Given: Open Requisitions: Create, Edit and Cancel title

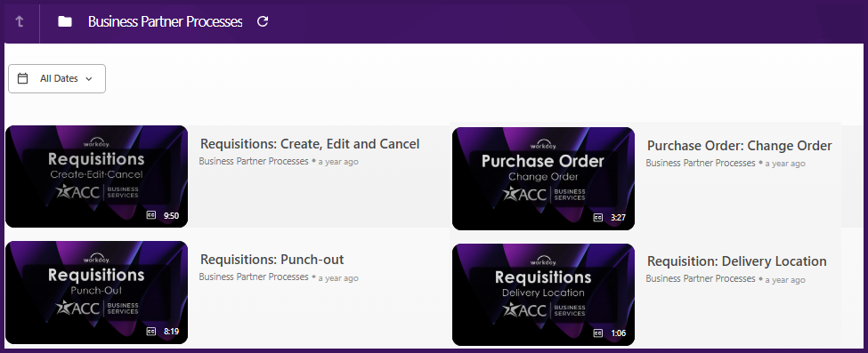Looking at the screenshot, I should (310, 144).
